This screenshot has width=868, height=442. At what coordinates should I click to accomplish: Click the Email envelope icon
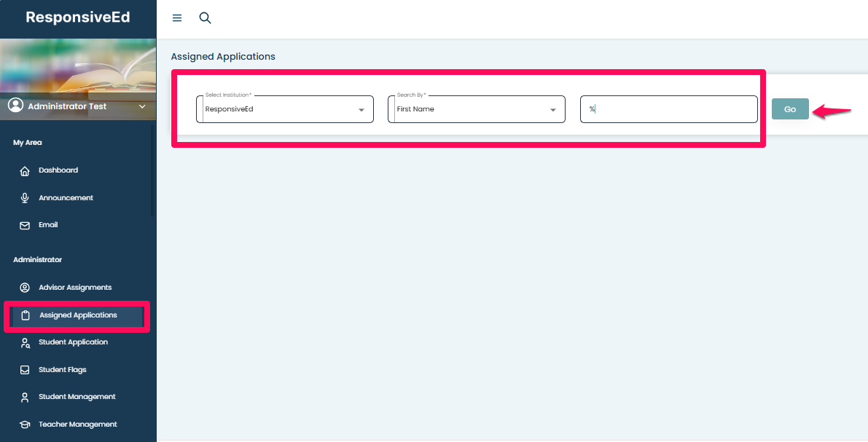point(25,226)
